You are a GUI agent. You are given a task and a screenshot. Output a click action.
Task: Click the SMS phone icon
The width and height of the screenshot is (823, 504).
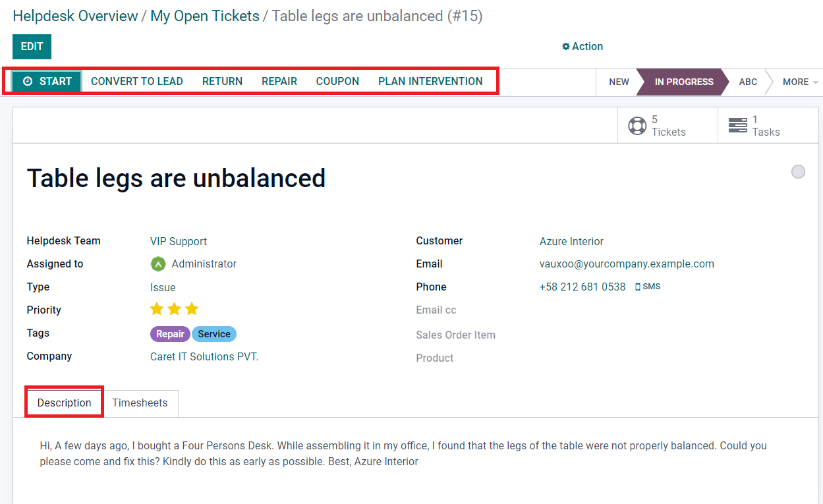point(638,287)
